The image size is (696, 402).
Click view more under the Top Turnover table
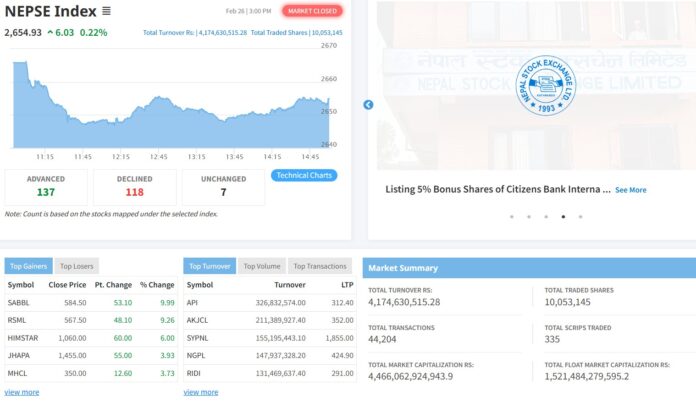pyautogui.click(x=201, y=392)
